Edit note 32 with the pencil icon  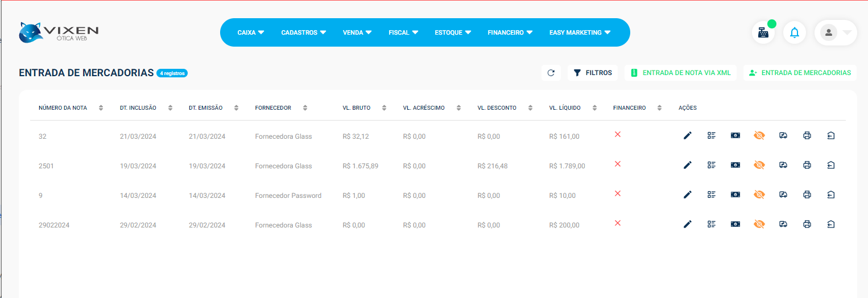click(687, 135)
